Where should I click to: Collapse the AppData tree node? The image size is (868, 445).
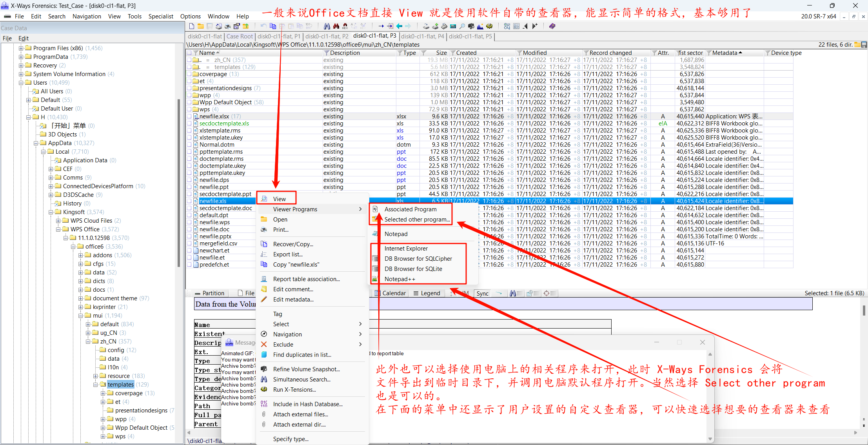tap(36, 143)
